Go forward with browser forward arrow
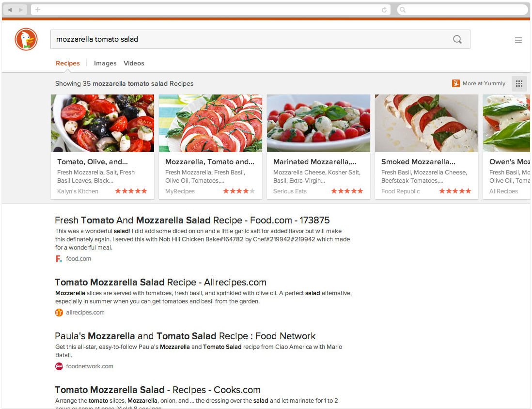The width and height of the screenshot is (532, 409). click(21, 10)
